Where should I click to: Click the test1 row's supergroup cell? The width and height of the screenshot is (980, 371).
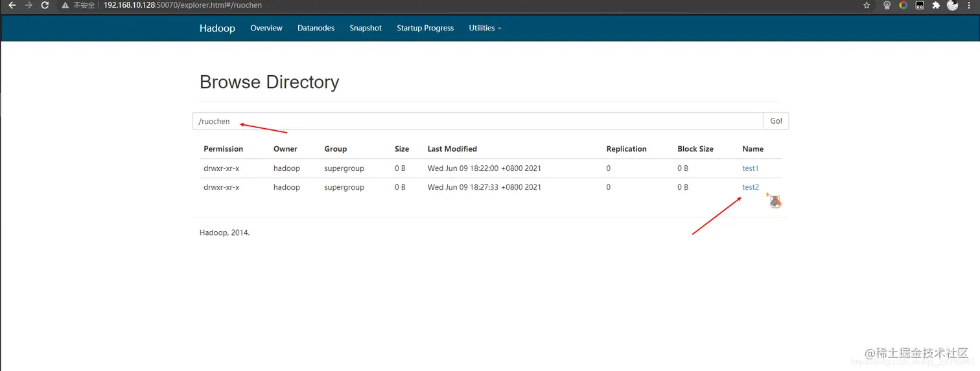tap(344, 168)
